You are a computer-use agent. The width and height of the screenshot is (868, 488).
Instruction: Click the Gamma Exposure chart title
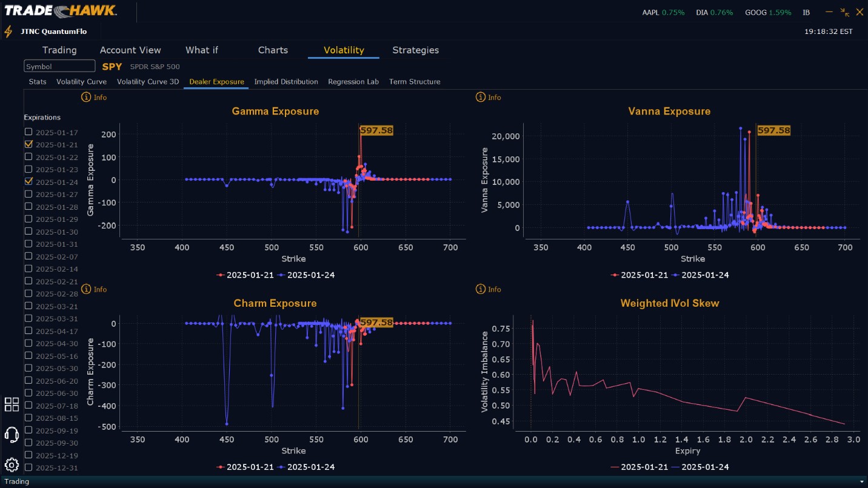(275, 112)
